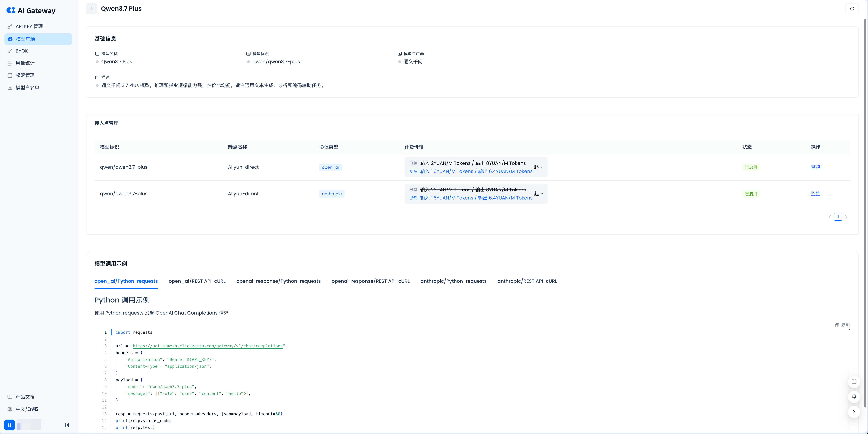
Task: Click the 描述 field icon
Action: tap(97, 77)
